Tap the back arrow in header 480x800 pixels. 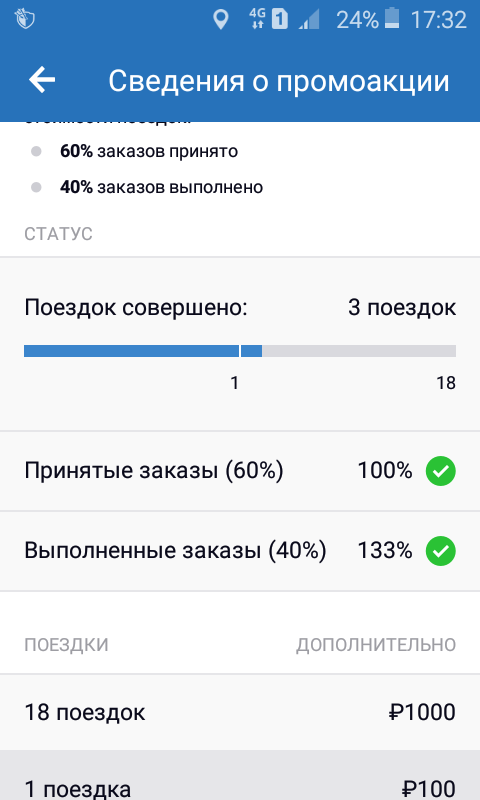[42, 81]
